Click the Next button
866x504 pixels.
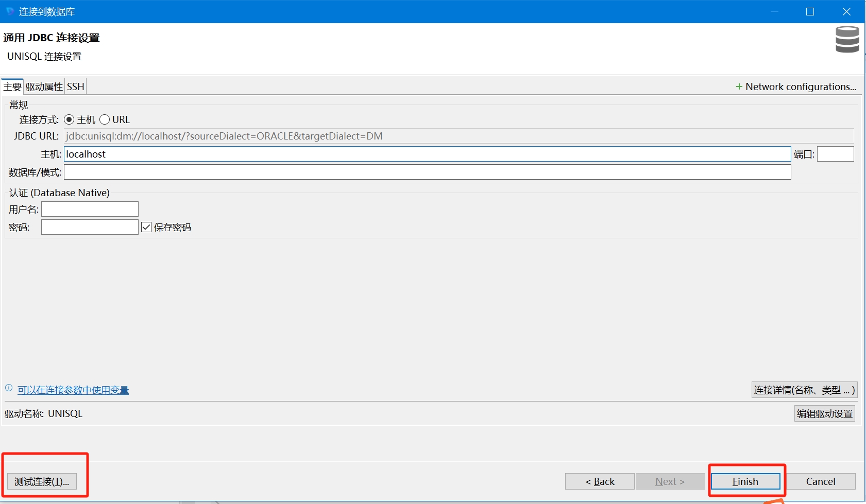click(670, 481)
